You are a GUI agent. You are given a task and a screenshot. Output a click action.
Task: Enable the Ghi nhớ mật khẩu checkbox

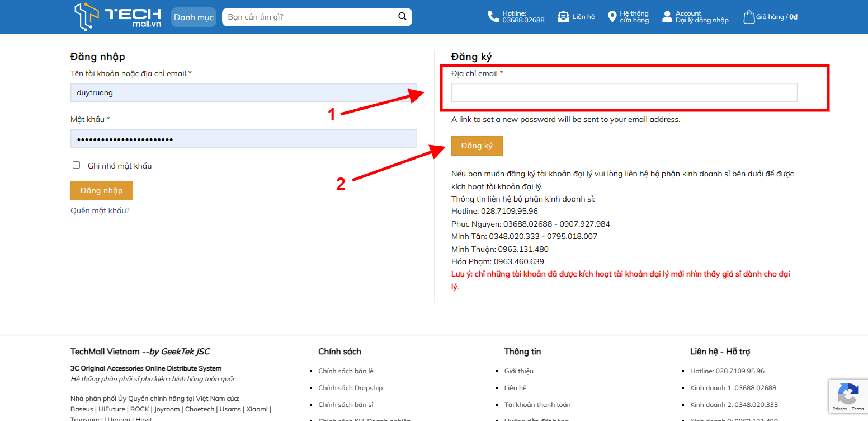point(77,165)
